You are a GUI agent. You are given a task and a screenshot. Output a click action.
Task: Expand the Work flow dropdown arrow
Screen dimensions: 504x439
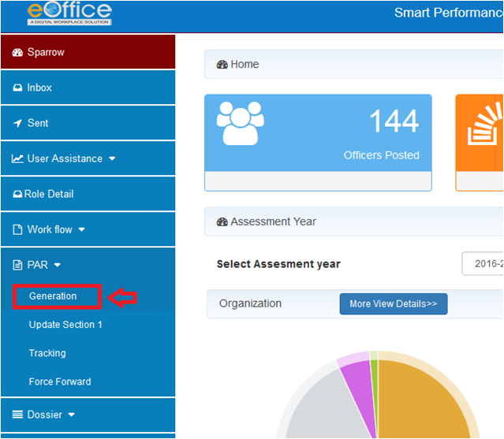82,229
